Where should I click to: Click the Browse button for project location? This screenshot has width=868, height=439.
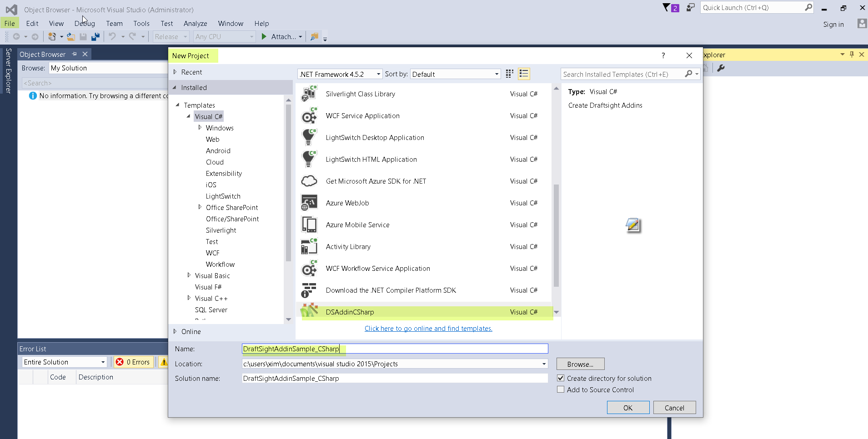[580, 364]
